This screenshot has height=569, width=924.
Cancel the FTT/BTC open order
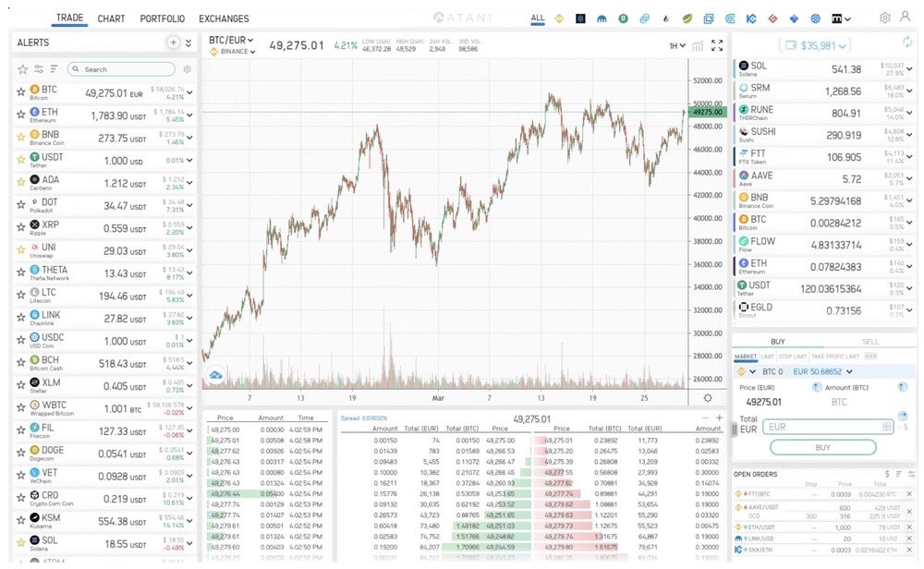pyautogui.click(x=908, y=494)
